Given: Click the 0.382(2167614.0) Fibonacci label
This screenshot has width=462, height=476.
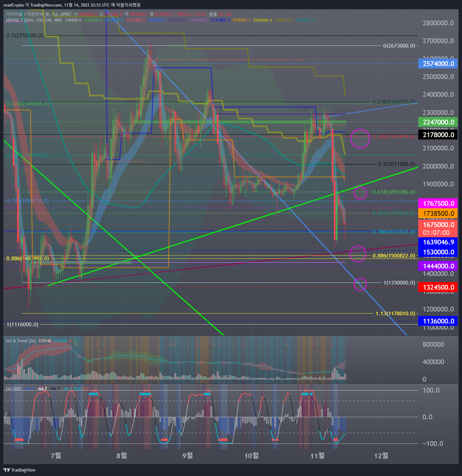Looking at the screenshot, I should point(394,136).
